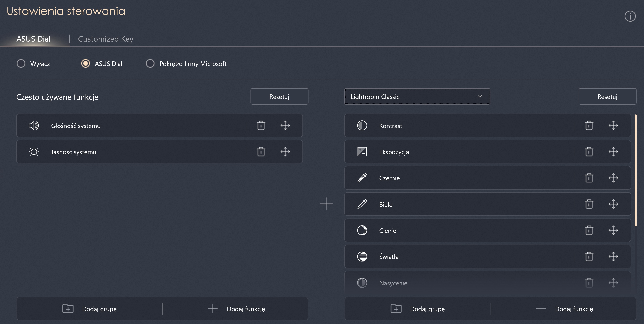Delete the Kontrast function

click(x=589, y=125)
